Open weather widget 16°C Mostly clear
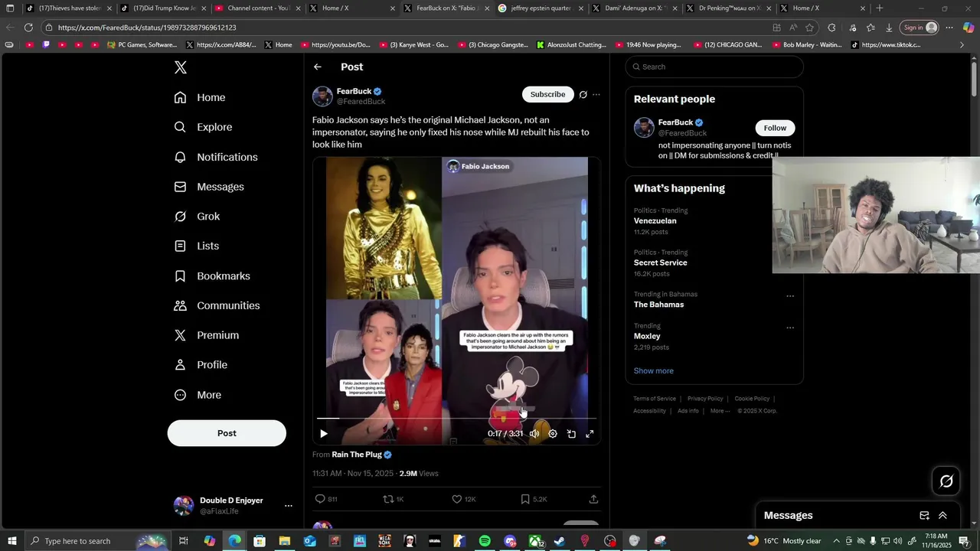 pyautogui.click(x=784, y=541)
